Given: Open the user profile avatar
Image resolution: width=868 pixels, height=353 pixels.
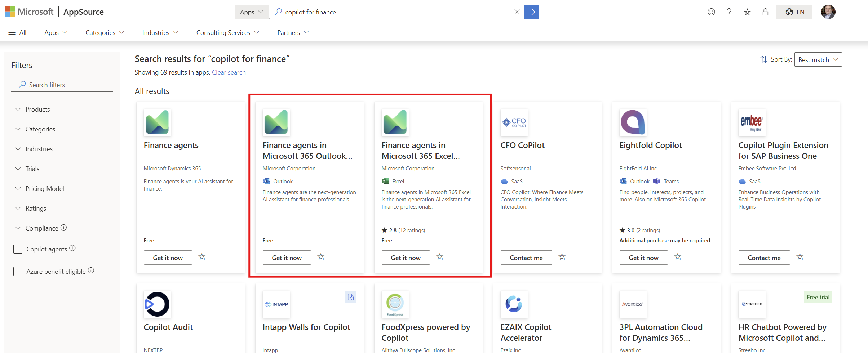Looking at the screenshot, I should [828, 12].
